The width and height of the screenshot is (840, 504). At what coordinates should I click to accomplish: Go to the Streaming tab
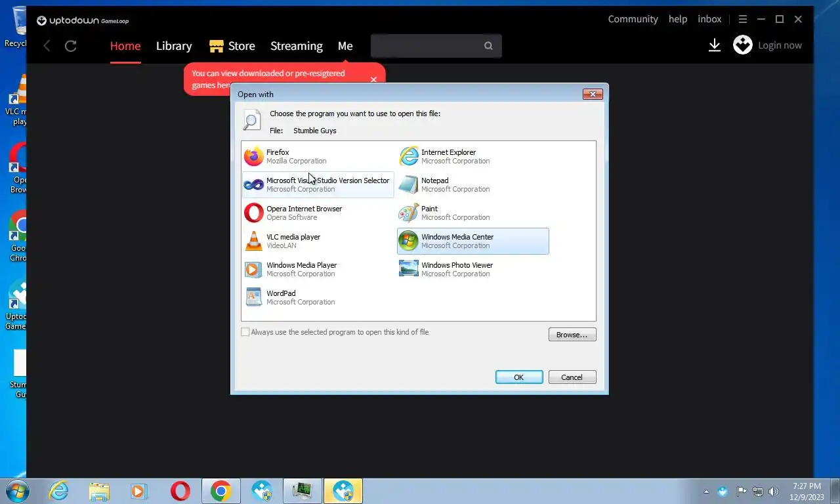(297, 46)
